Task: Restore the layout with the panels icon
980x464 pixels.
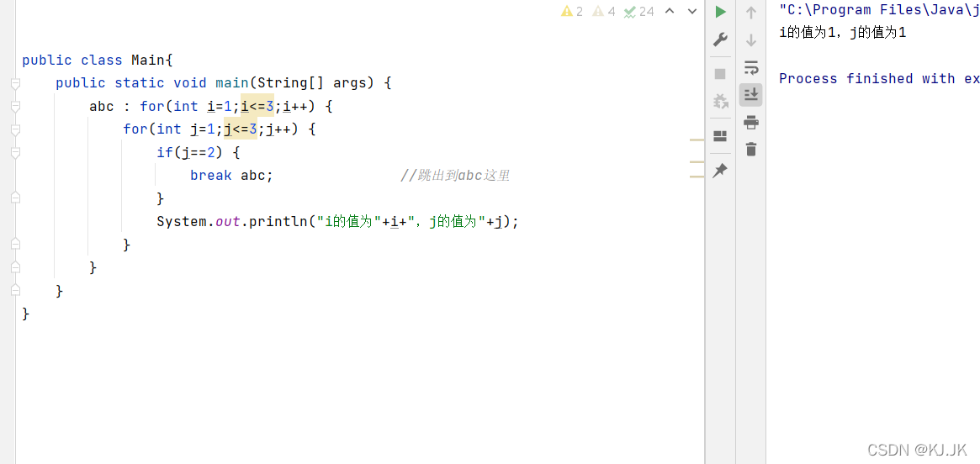Action: 720,136
